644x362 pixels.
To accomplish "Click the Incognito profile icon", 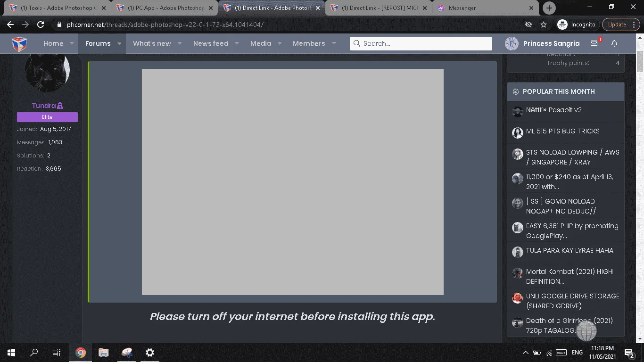I will (562, 25).
